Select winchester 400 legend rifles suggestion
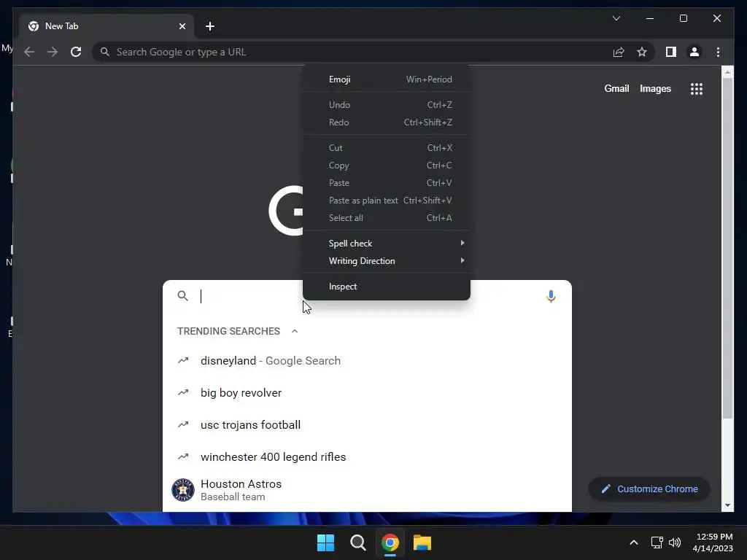747x560 pixels. click(x=367, y=456)
